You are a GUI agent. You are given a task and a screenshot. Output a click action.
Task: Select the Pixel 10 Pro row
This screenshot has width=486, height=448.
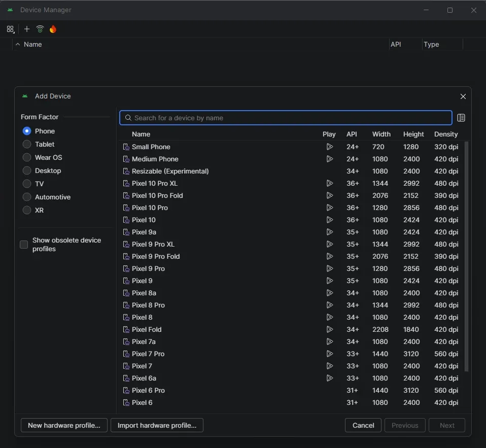pos(291,208)
